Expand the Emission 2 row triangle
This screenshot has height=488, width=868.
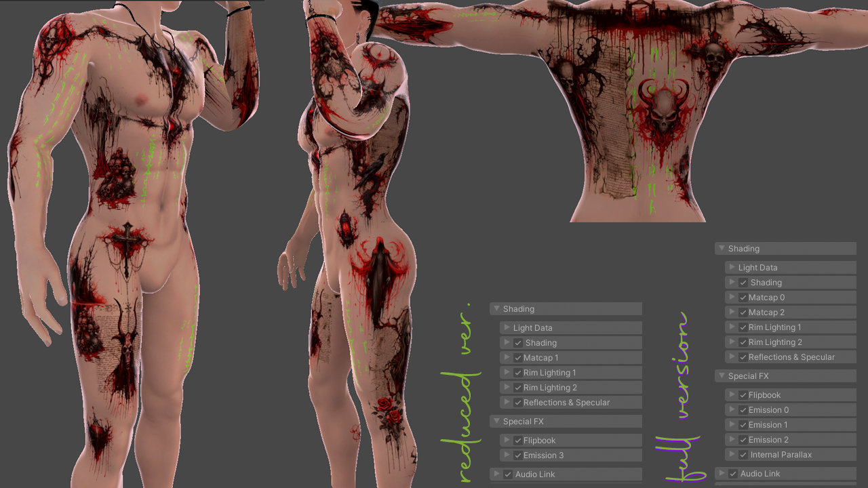[732, 440]
